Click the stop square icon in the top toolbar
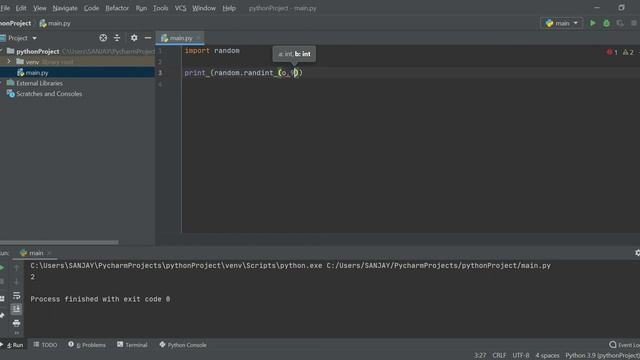The height and width of the screenshot is (360, 640). click(x=633, y=23)
